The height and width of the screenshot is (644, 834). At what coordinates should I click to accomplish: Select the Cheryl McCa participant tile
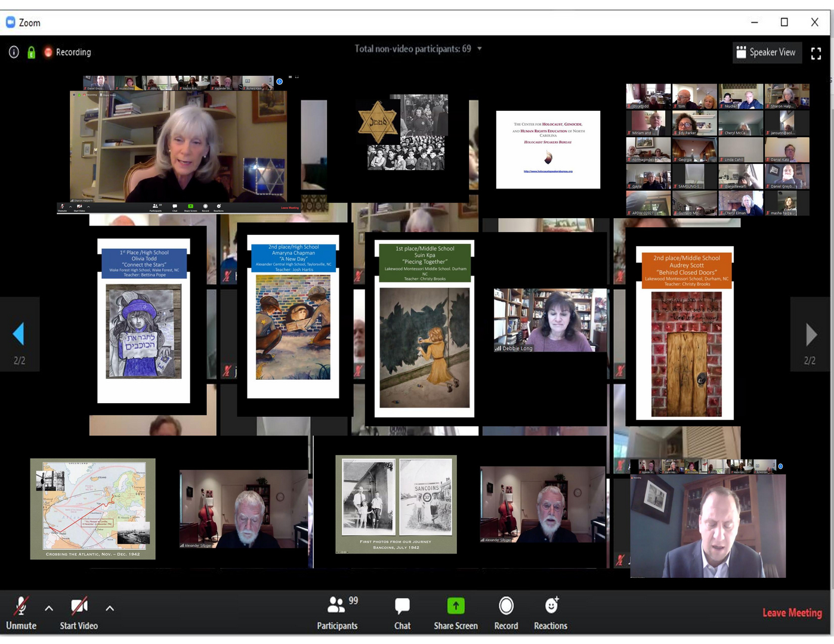[740, 123]
